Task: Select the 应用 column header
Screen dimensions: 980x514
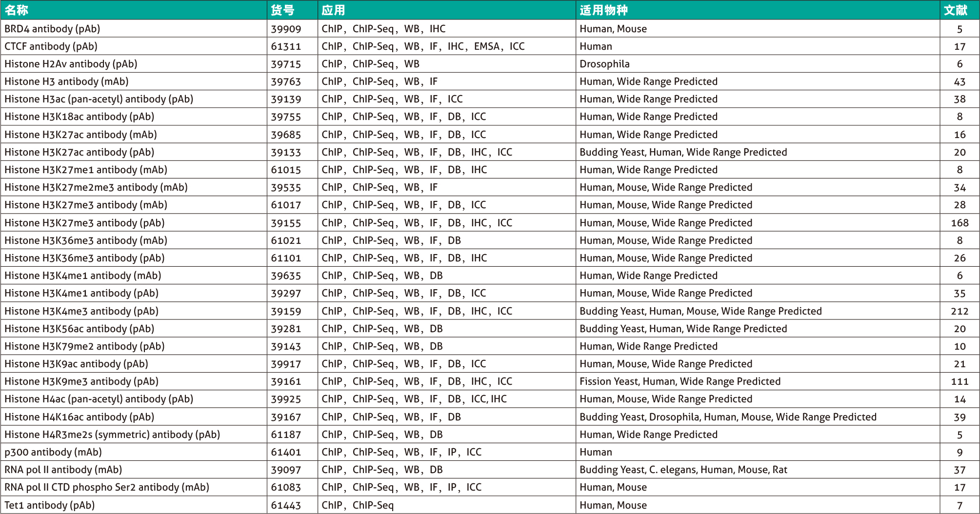Action: pyautogui.click(x=333, y=10)
